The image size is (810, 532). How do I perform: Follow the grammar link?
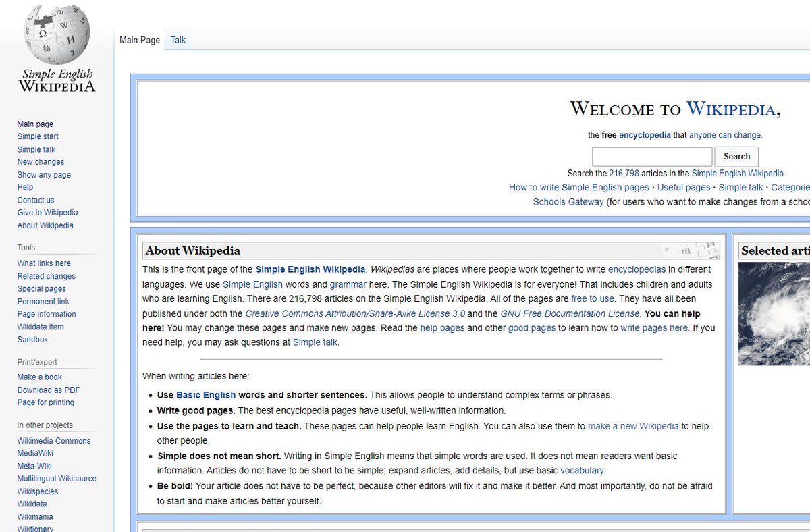point(348,284)
